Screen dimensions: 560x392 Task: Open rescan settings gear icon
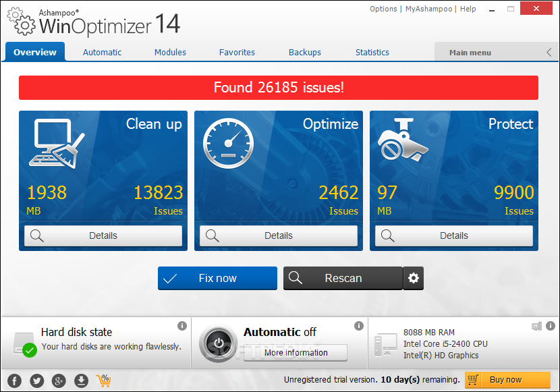tap(414, 278)
